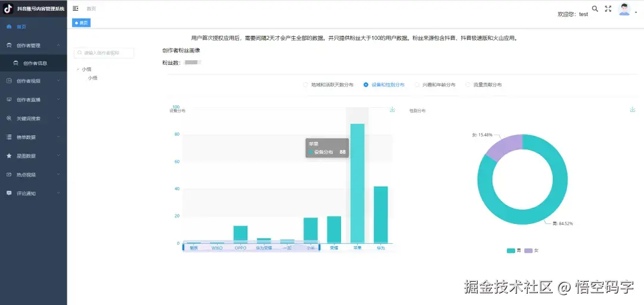Collapse the 小悟 parent tree node arrow
Viewport: 644px width, 305px height.
[78, 69]
